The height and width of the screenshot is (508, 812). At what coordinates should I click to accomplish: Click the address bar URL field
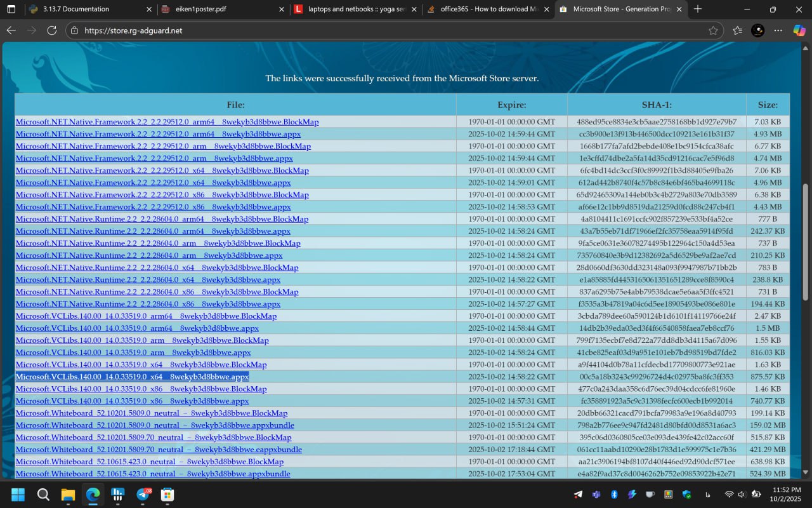[x=381, y=30]
